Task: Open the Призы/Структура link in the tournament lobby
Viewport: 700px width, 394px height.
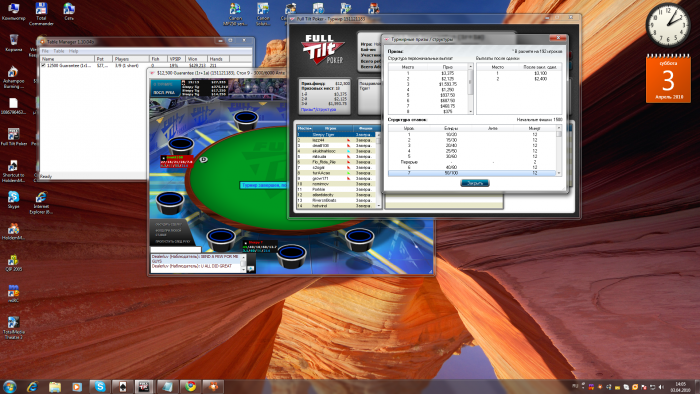Action: [318, 109]
